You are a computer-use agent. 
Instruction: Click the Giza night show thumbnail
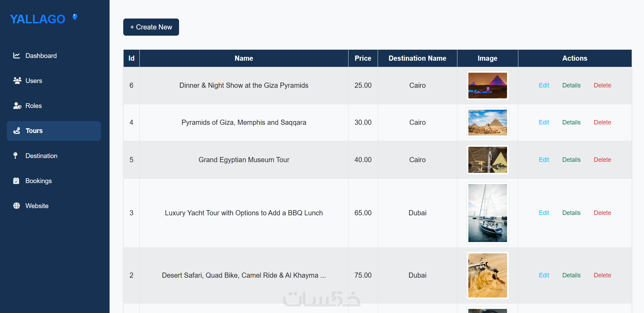pos(488,85)
